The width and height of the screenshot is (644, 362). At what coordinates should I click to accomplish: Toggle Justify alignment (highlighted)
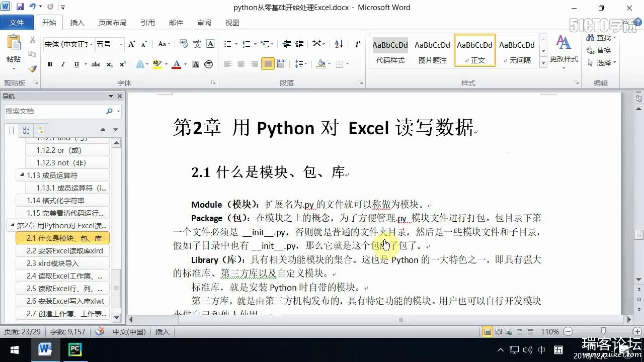268,64
